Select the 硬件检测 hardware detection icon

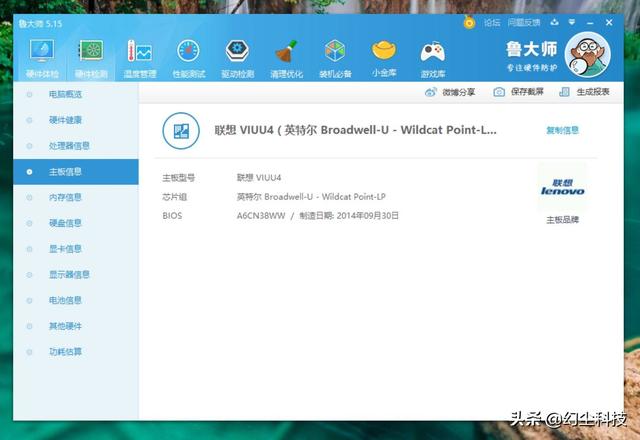coord(91,58)
